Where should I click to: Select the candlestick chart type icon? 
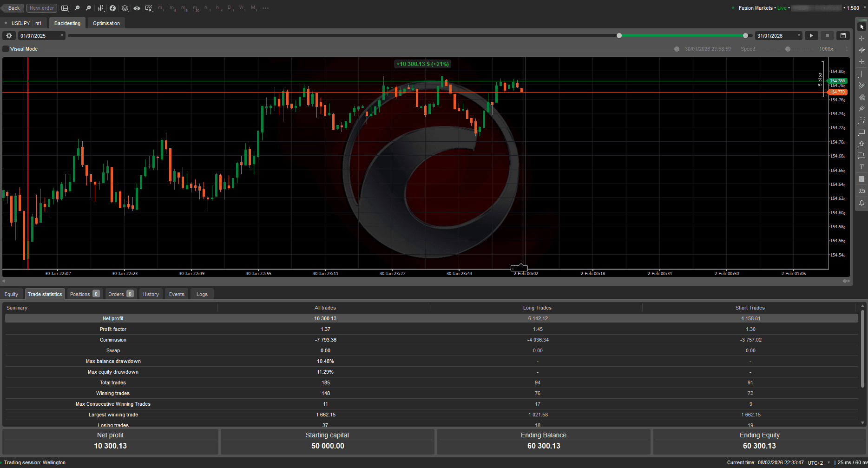pyautogui.click(x=100, y=8)
